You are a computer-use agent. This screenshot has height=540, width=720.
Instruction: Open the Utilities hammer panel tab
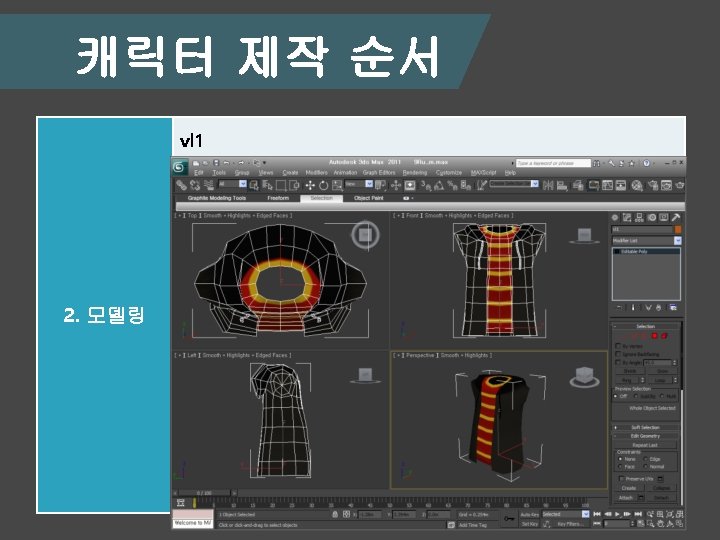676,218
